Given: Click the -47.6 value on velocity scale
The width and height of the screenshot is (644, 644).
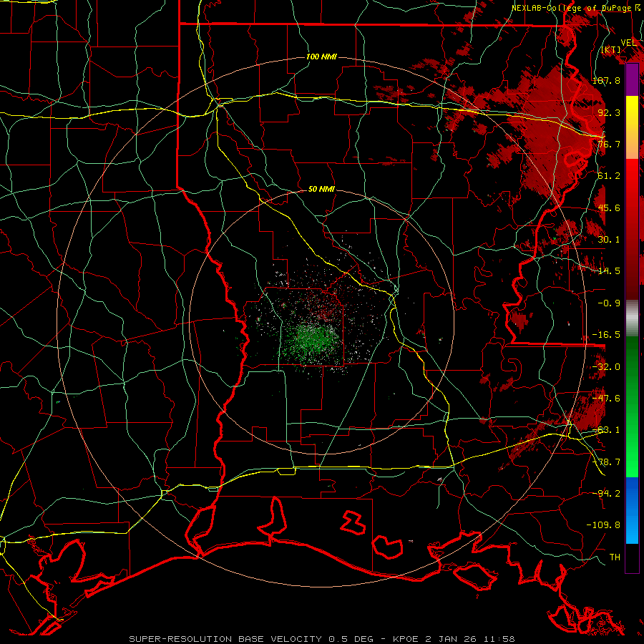Looking at the screenshot, I should 607,399.
